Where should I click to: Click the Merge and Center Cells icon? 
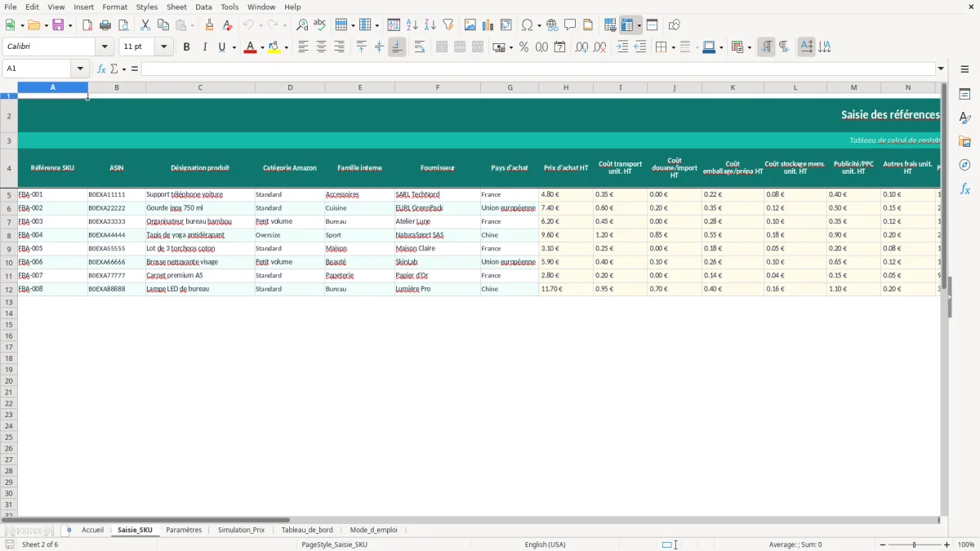pyautogui.click(x=442, y=47)
